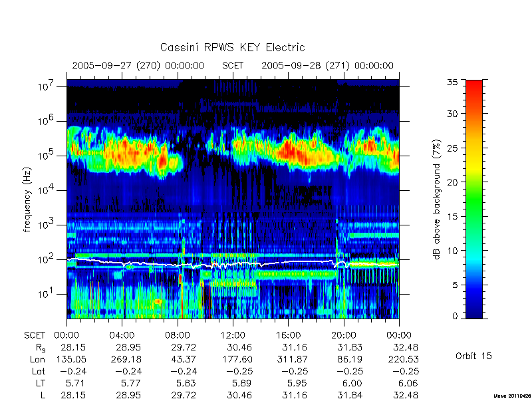Click the 20:00 SCET time tick label
Image resolution: width=532 pixels, height=399 pixels.
pos(343,335)
